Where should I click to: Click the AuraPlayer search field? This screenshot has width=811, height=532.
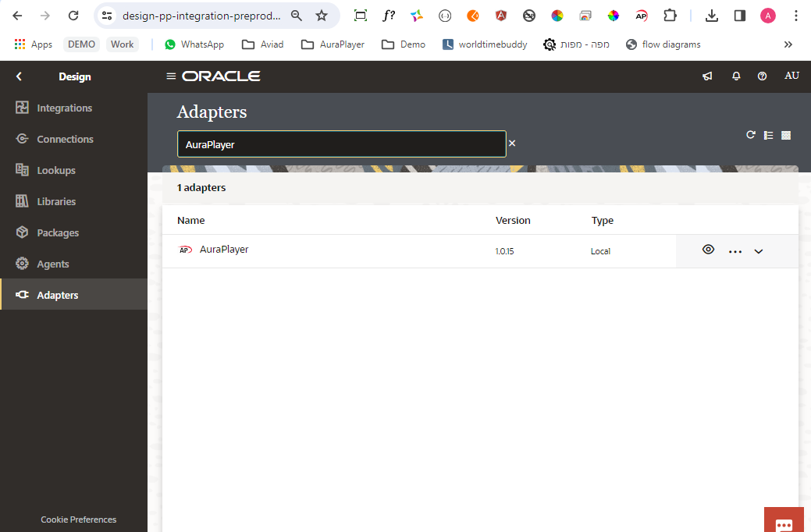[341, 144]
